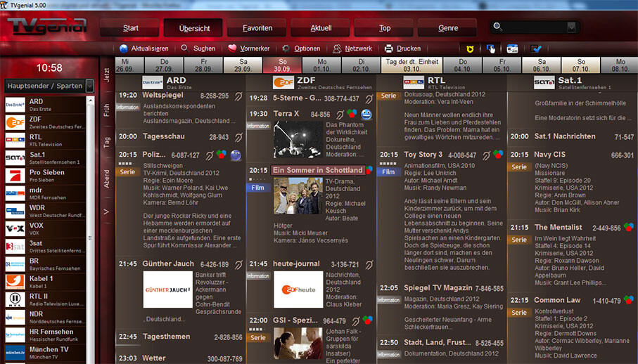This screenshot has height=364, width=638.
Task: Choose München TV in the channel list
Action: pos(45,353)
